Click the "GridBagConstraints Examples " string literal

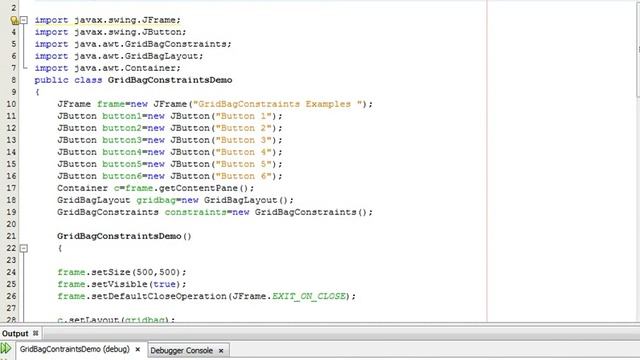tap(278, 104)
